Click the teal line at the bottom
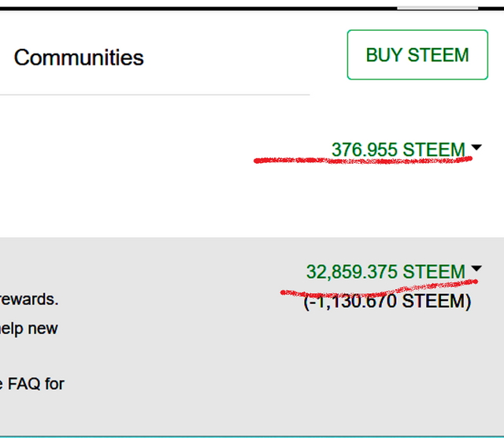Viewport: 504px width, 438px height. click(252, 436)
